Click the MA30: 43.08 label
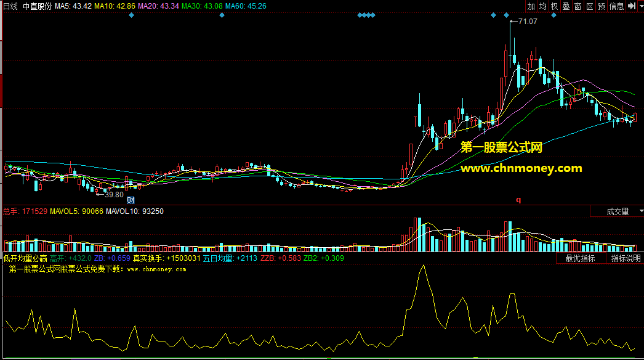The width and height of the screenshot is (644, 360). [202, 6]
